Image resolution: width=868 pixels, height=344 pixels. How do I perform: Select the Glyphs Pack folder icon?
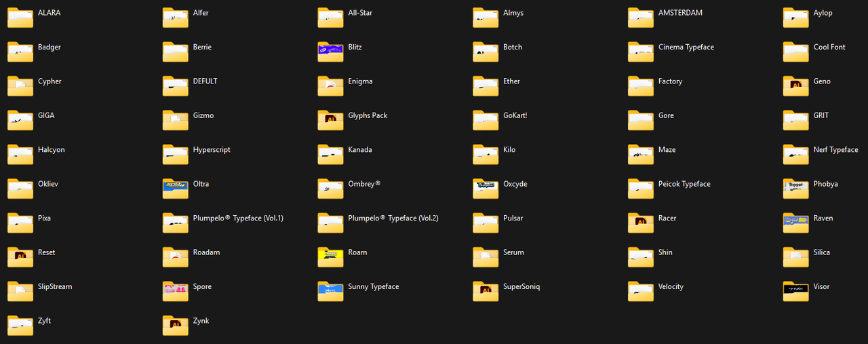point(331,120)
